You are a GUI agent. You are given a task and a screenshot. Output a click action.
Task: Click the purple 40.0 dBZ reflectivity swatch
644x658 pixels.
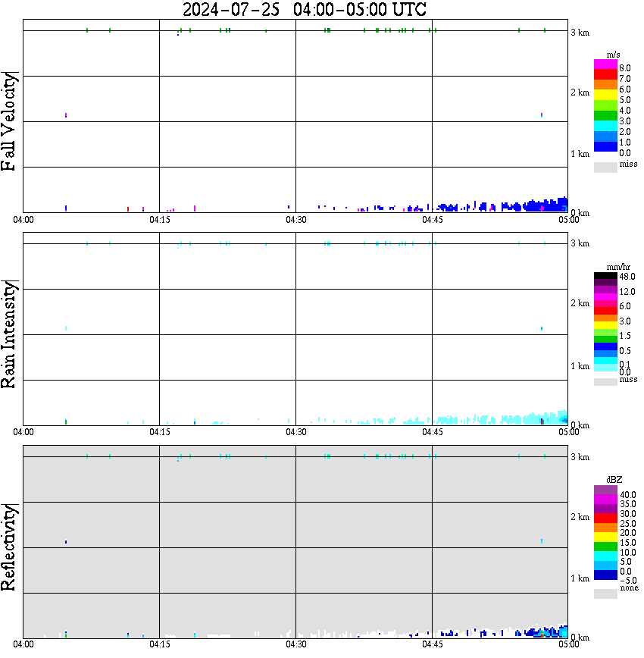(605, 490)
